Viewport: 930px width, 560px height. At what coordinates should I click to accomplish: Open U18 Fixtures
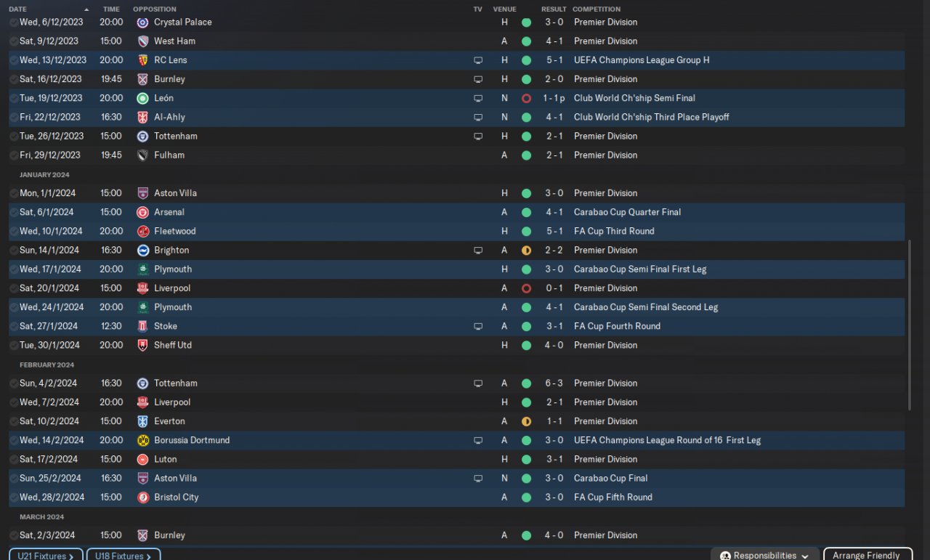click(x=123, y=556)
